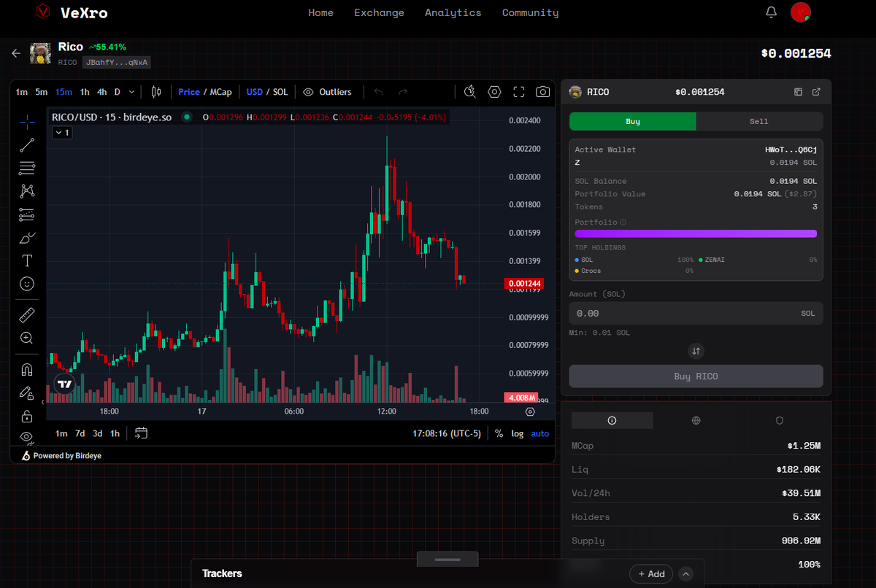Set 7d date range on chart
The height and width of the screenshot is (588, 876).
click(x=80, y=433)
